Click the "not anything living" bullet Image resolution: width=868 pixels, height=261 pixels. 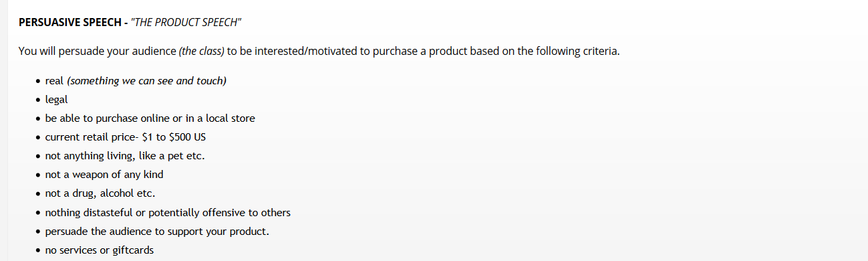tap(124, 155)
